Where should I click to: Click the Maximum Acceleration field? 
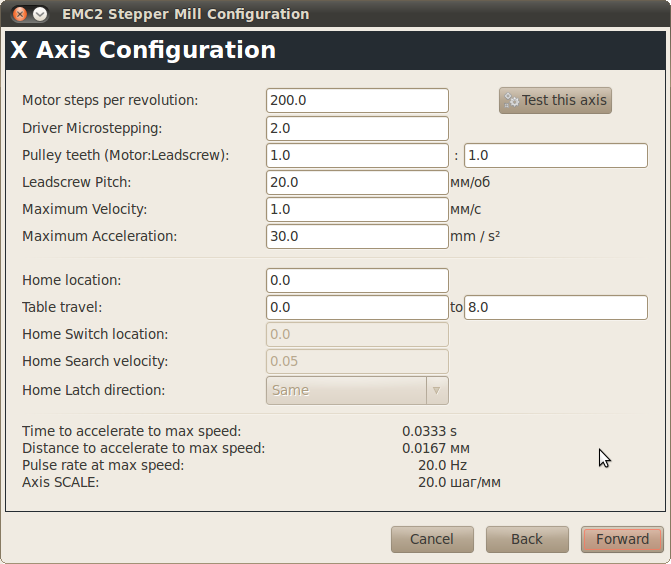[357, 236]
